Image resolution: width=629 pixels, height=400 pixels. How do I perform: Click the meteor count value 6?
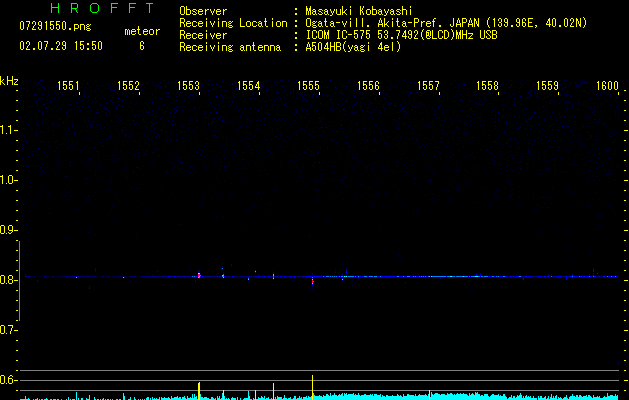(x=142, y=46)
